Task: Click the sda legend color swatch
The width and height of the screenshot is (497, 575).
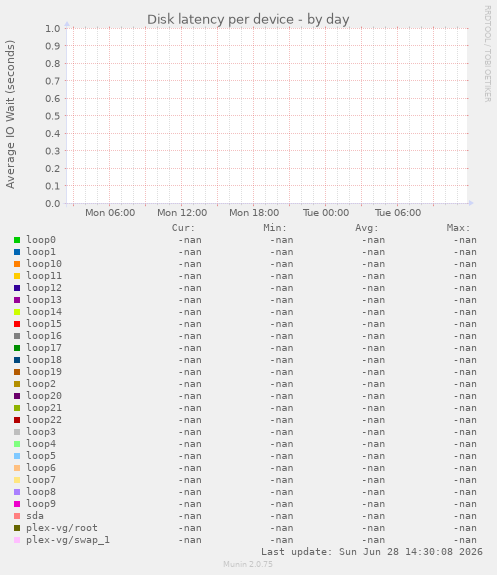Action: pyautogui.click(x=17, y=516)
